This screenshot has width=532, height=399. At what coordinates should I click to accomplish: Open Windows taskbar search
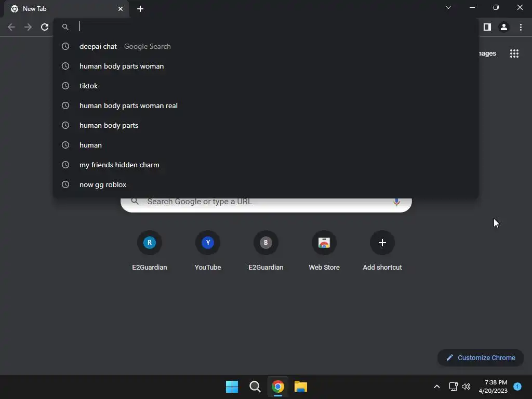[255, 387]
